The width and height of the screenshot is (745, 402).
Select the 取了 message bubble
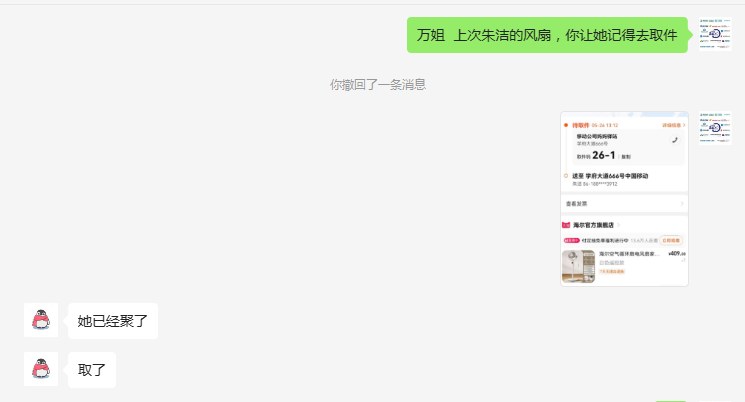pyautogui.click(x=92, y=370)
